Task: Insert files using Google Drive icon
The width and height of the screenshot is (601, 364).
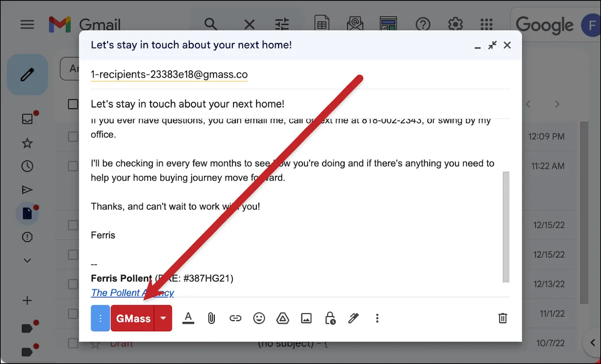Action: [x=282, y=318]
